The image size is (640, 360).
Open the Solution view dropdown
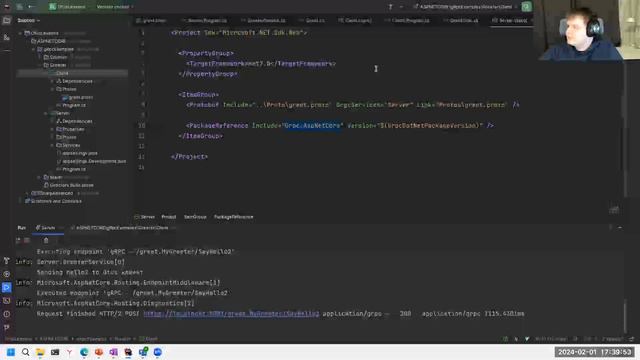pyautogui.click(x=29, y=20)
